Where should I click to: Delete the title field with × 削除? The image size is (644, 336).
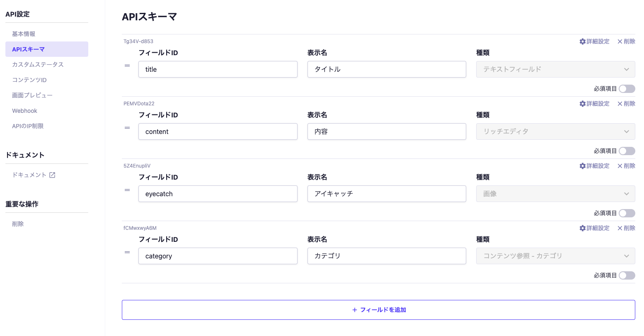626,41
